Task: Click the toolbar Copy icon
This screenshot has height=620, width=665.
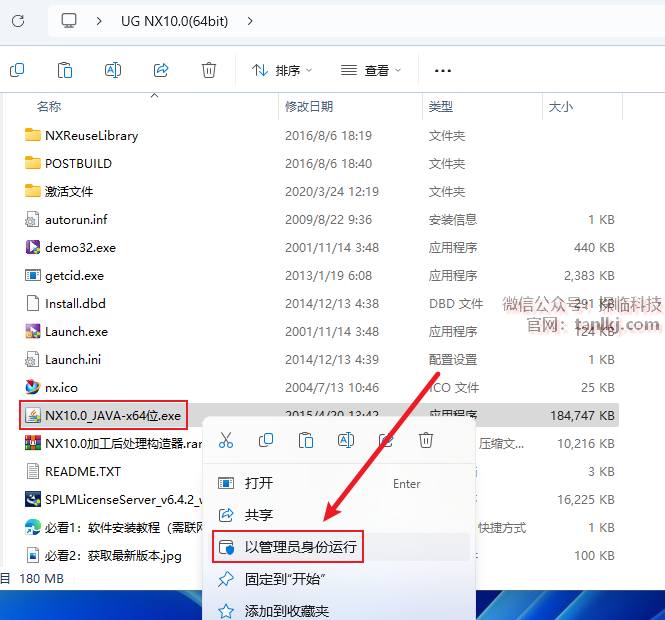Action: coord(17,70)
